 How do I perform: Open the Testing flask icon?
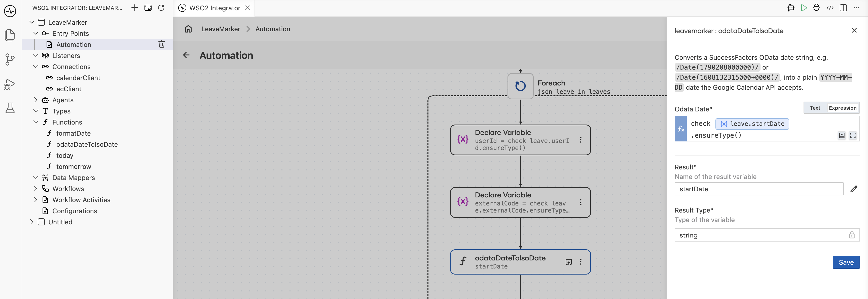point(10,108)
